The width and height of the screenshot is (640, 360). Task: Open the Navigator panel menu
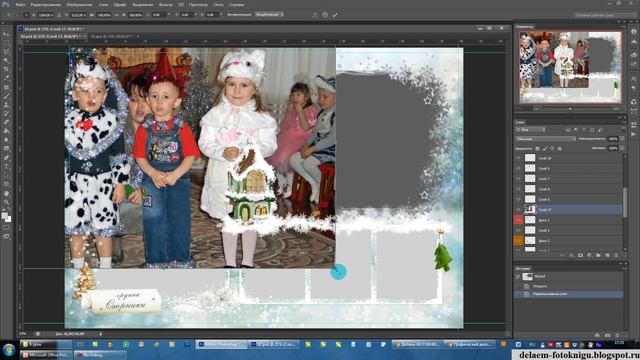(623, 27)
